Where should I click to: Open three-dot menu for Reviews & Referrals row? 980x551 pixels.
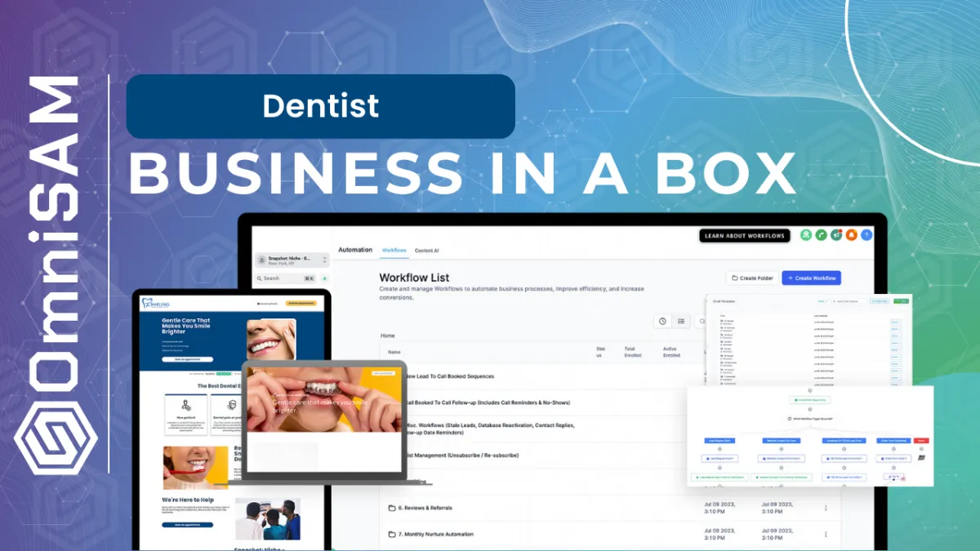coord(825,508)
